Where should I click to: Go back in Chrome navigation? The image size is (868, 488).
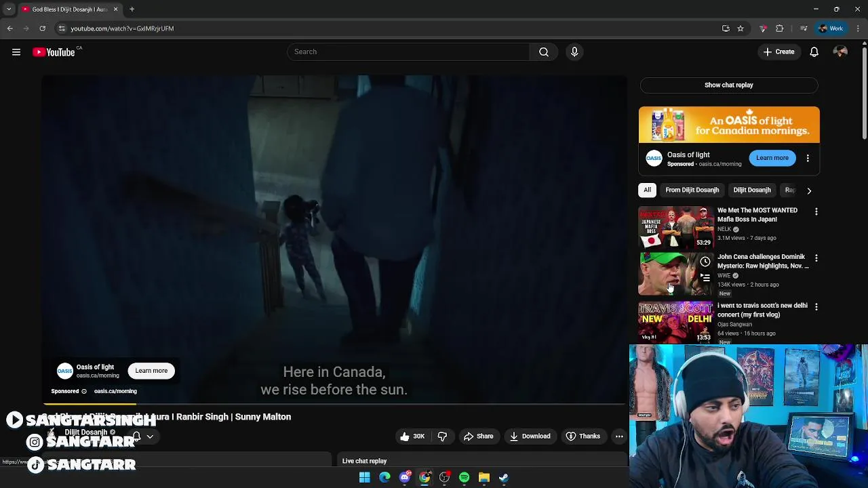click(x=9, y=28)
